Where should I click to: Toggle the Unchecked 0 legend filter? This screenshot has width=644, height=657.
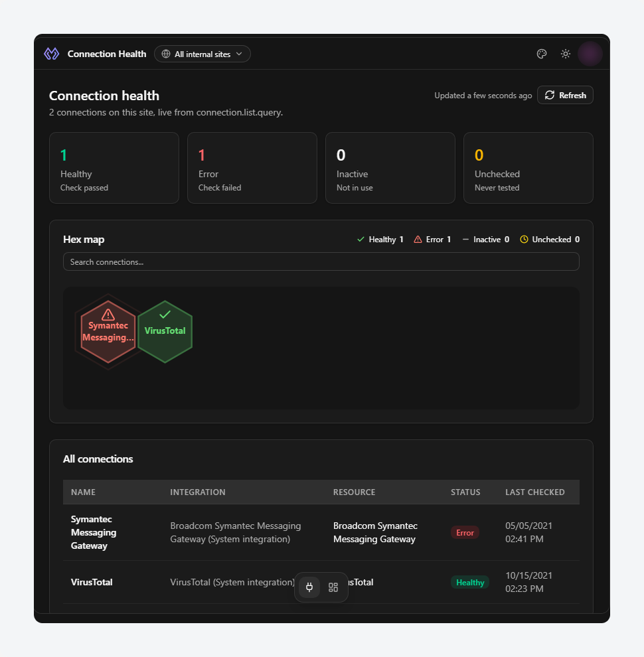tap(550, 240)
